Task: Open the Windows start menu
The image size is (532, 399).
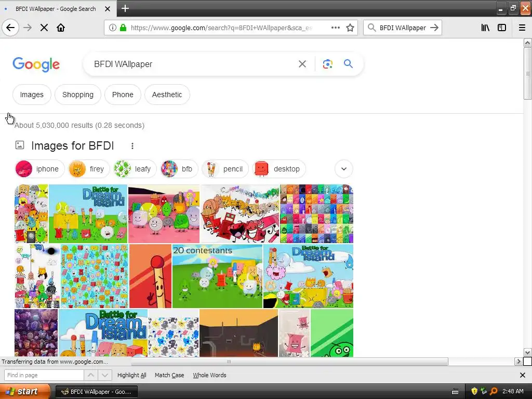Action: point(25,392)
